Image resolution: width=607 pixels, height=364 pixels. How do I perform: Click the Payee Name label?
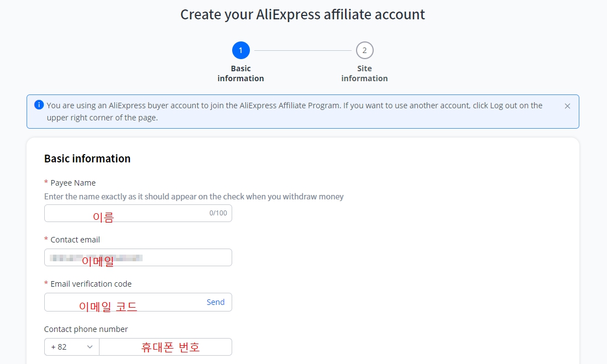(x=73, y=183)
